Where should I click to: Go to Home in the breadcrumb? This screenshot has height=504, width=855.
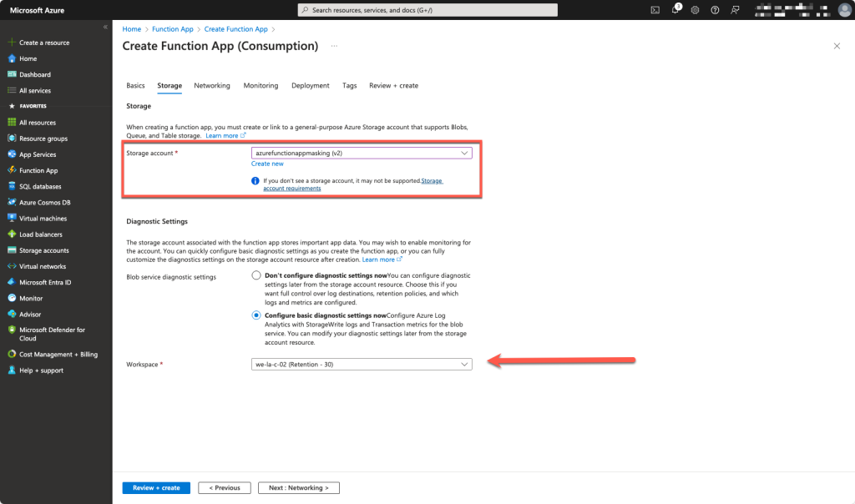click(131, 29)
